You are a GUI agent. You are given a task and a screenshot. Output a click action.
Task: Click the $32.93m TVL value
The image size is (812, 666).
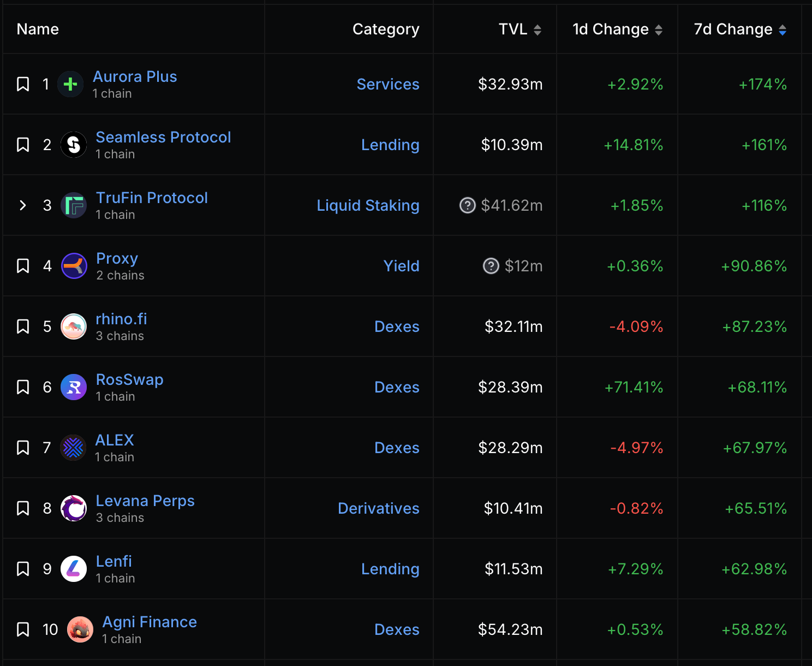[510, 84]
